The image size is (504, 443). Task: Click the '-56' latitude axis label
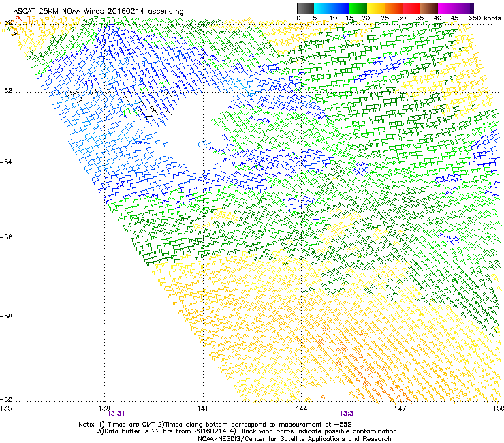coord(6,237)
